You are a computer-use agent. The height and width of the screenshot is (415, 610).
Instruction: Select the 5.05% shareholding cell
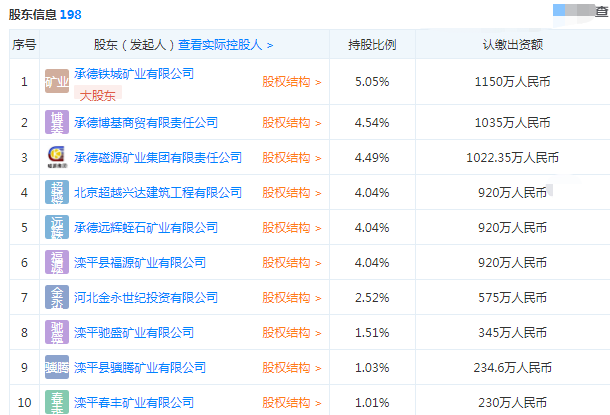(372, 82)
